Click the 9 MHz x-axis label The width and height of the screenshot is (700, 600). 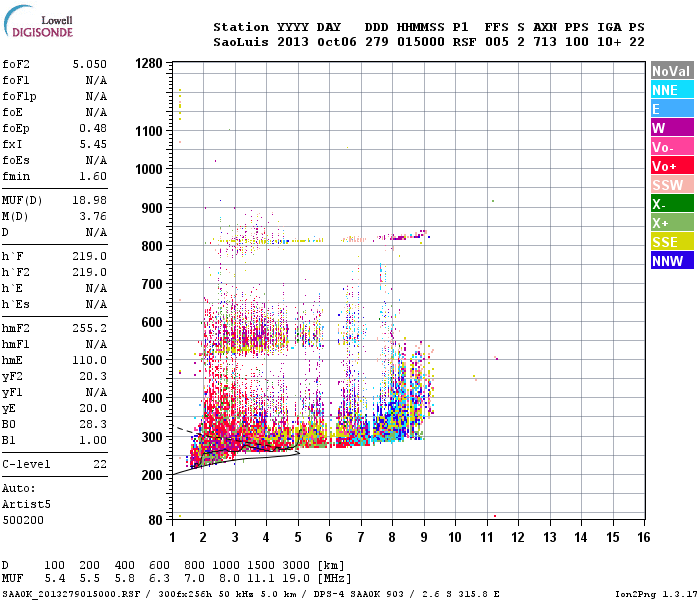click(x=424, y=538)
